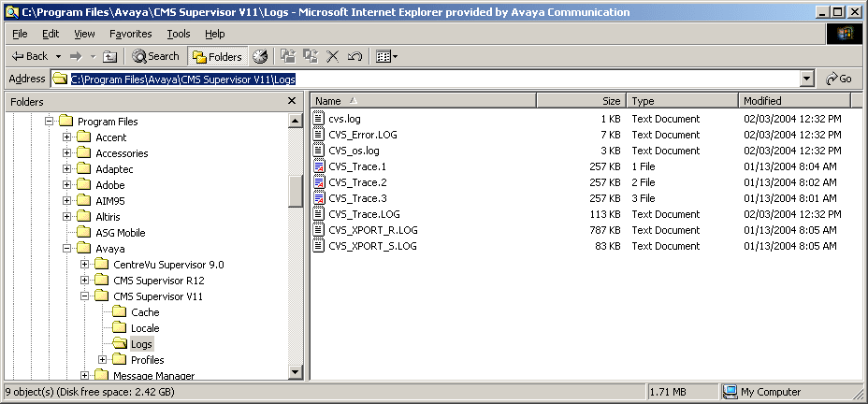Expand the Profiles folder node
The width and height of the screenshot is (868, 404).
coord(102,360)
